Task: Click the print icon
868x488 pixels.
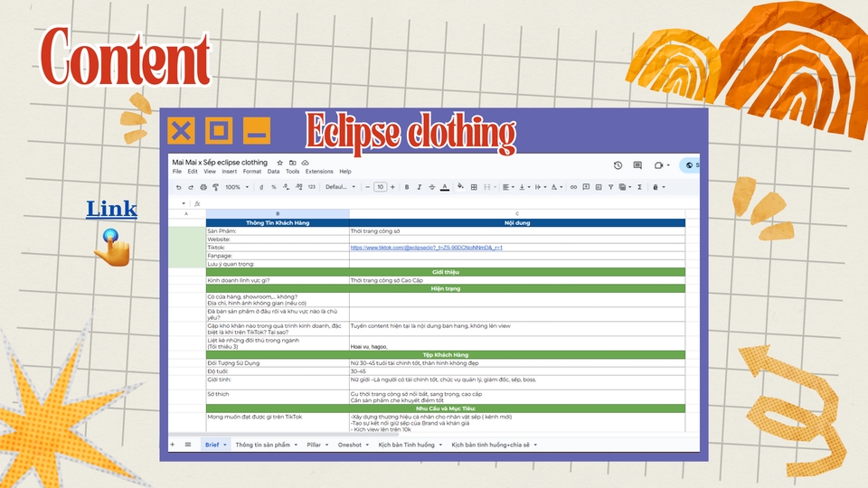Action: point(203,187)
